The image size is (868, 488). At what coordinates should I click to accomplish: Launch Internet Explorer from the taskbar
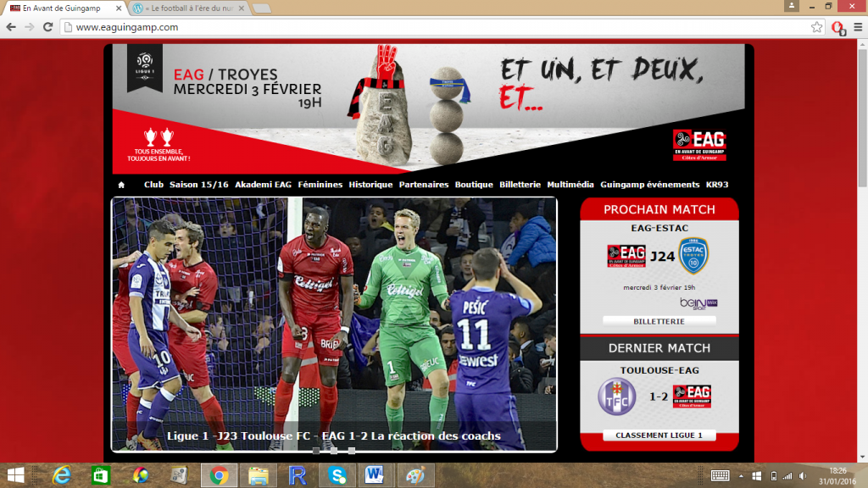[61, 475]
